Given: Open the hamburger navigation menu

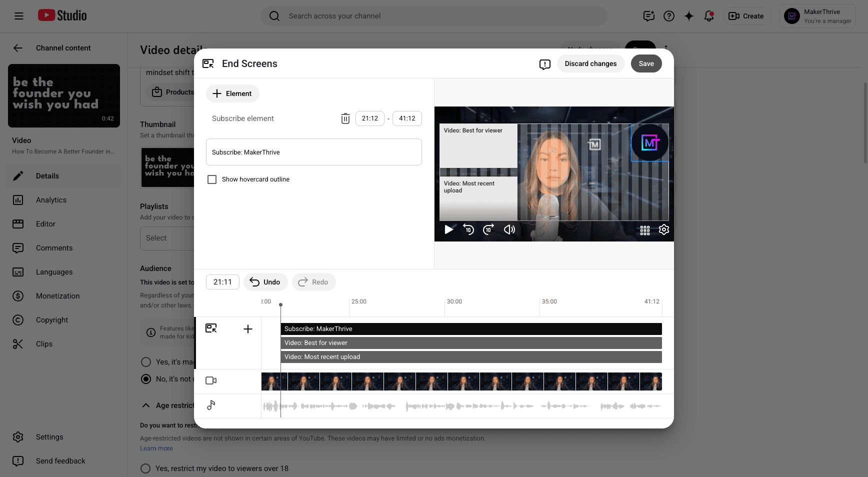Looking at the screenshot, I should [19, 16].
